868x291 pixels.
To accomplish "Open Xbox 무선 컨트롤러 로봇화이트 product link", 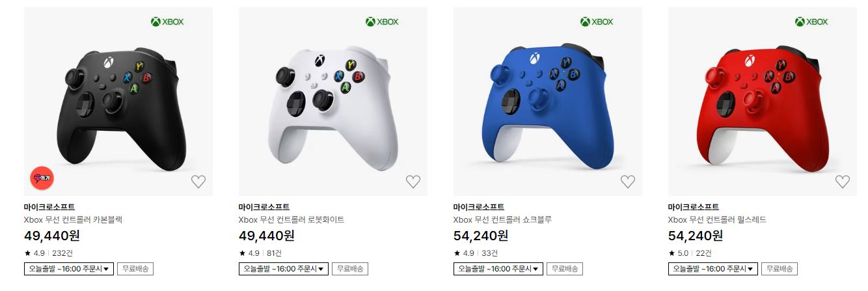I will (x=292, y=220).
